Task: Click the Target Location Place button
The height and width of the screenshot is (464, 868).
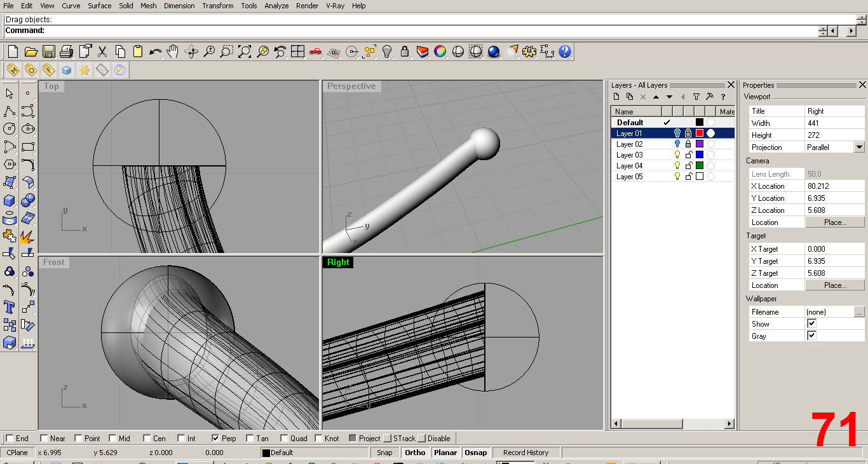Action: [x=835, y=285]
